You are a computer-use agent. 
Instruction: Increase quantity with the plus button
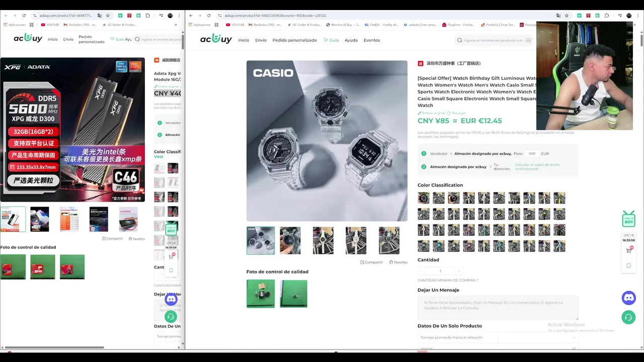click(458, 271)
